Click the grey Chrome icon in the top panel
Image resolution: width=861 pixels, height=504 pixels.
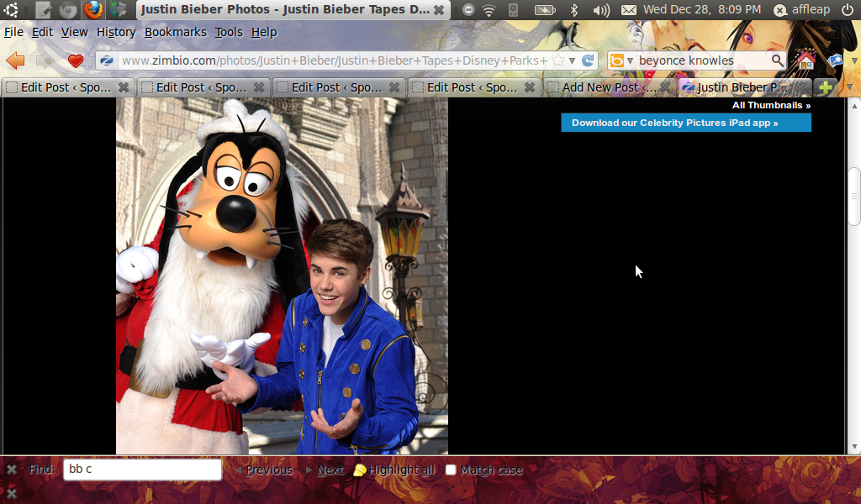(x=69, y=9)
